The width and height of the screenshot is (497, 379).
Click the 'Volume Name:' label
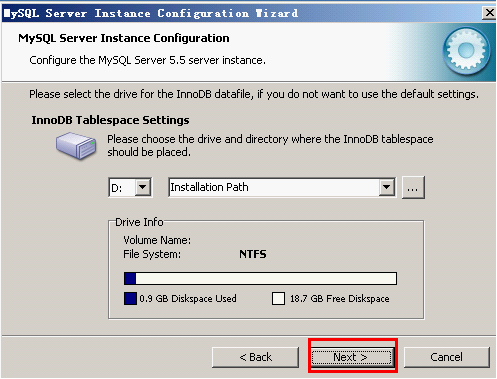(157, 240)
